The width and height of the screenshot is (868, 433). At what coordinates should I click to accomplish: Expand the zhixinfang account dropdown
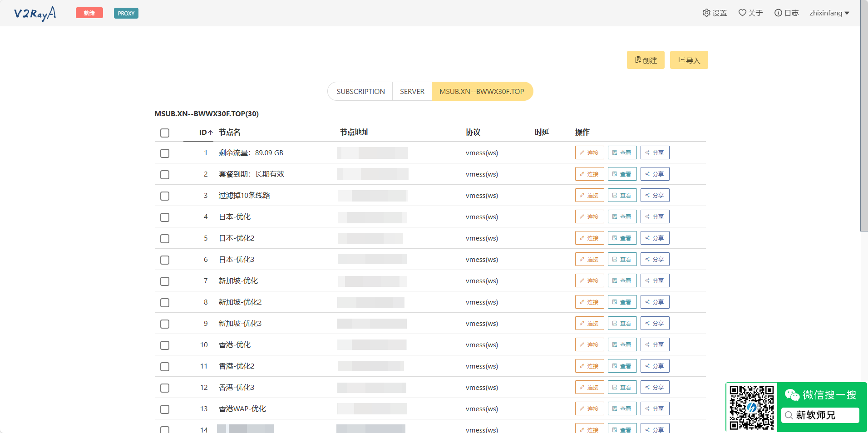829,13
